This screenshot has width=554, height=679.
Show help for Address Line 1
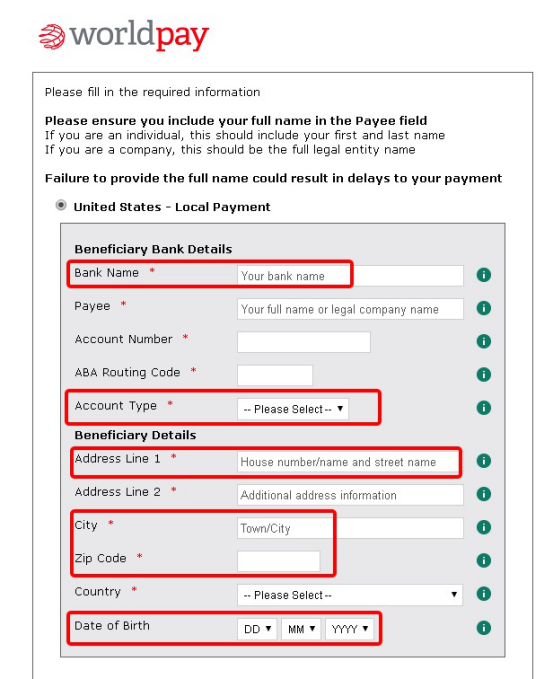[483, 461]
